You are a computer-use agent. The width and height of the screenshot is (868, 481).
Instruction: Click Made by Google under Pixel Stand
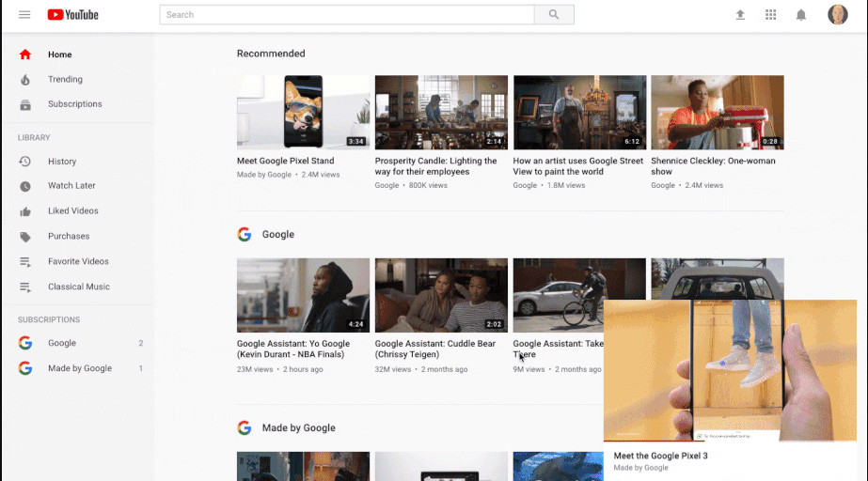click(x=264, y=175)
